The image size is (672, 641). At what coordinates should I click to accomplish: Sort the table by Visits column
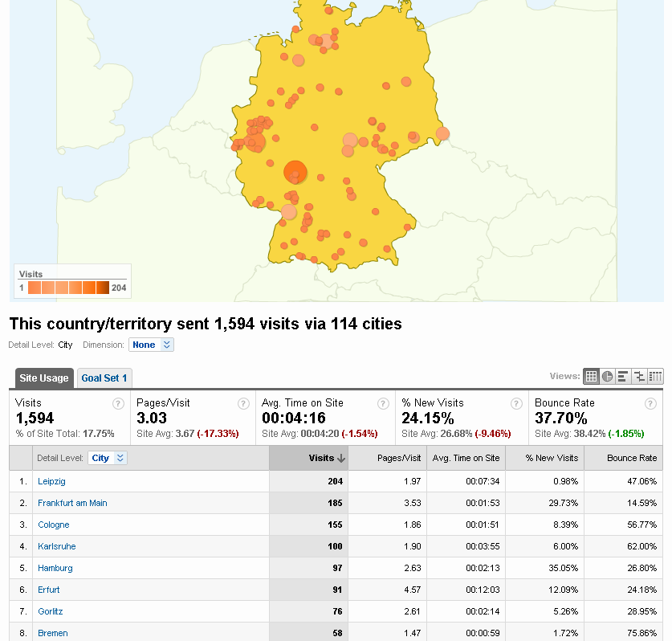[326, 458]
